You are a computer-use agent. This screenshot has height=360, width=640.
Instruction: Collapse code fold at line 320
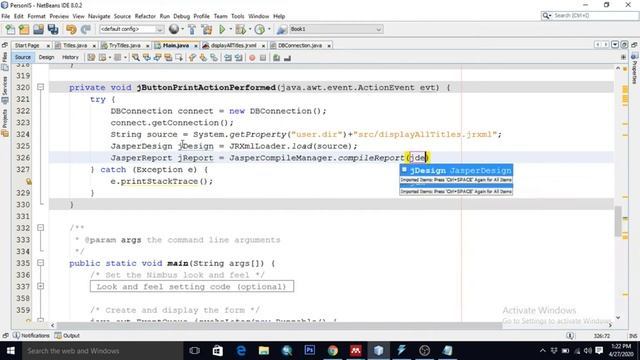coord(40,87)
